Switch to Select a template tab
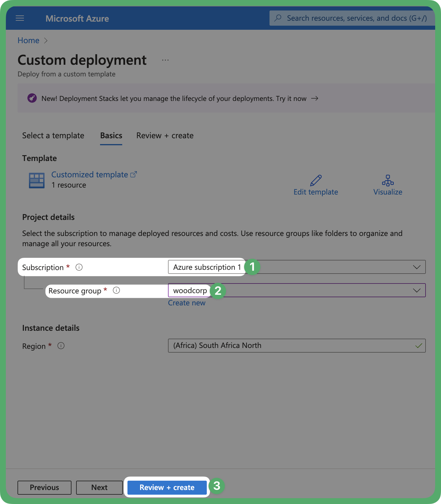441x504 pixels. [x=53, y=136]
